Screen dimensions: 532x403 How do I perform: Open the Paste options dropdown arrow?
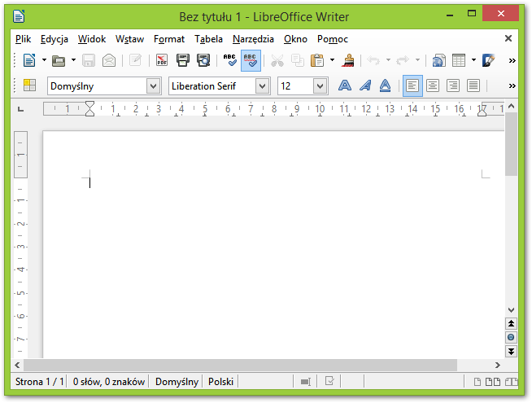(332, 60)
